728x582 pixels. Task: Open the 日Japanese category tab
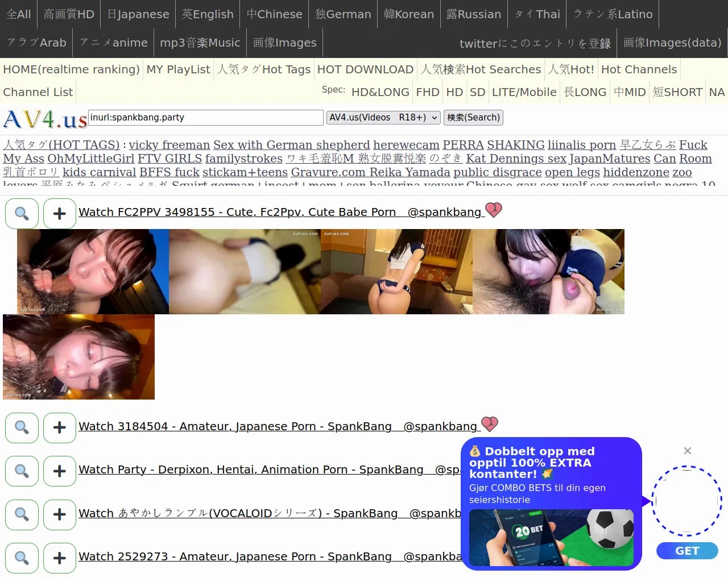pyautogui.click(x=138, y=14)
